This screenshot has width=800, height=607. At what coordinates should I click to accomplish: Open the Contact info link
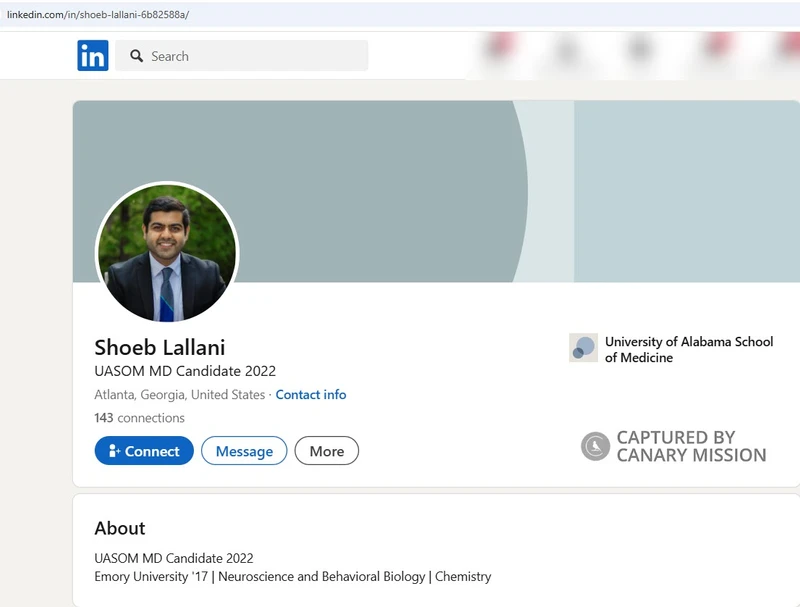pos(311,395)
